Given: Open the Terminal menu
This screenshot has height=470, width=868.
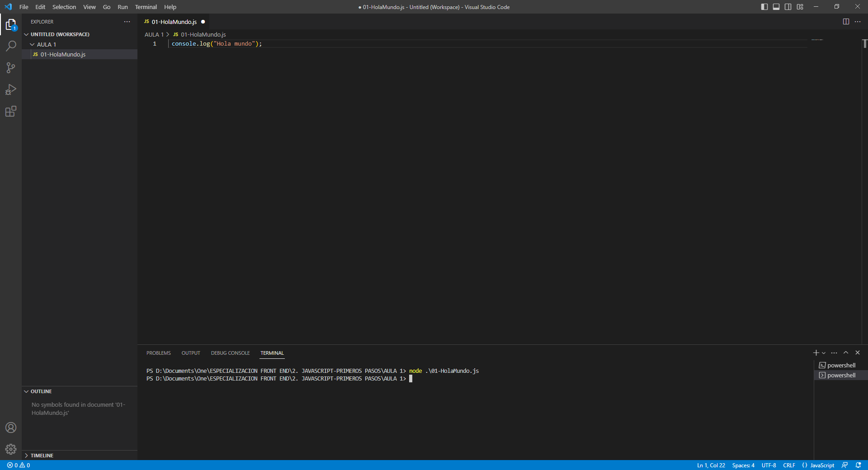Looking at the screenshot, I should pos(146,7).
